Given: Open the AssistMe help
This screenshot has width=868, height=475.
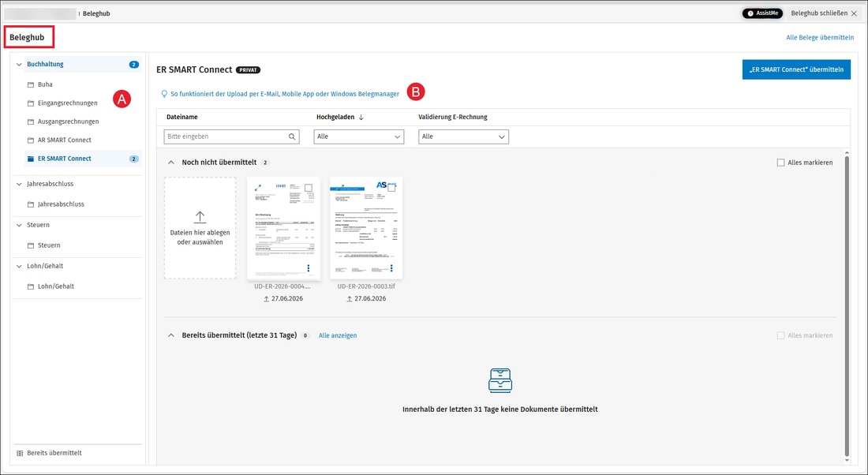Looking at the screenshot, I should point(762,13).
